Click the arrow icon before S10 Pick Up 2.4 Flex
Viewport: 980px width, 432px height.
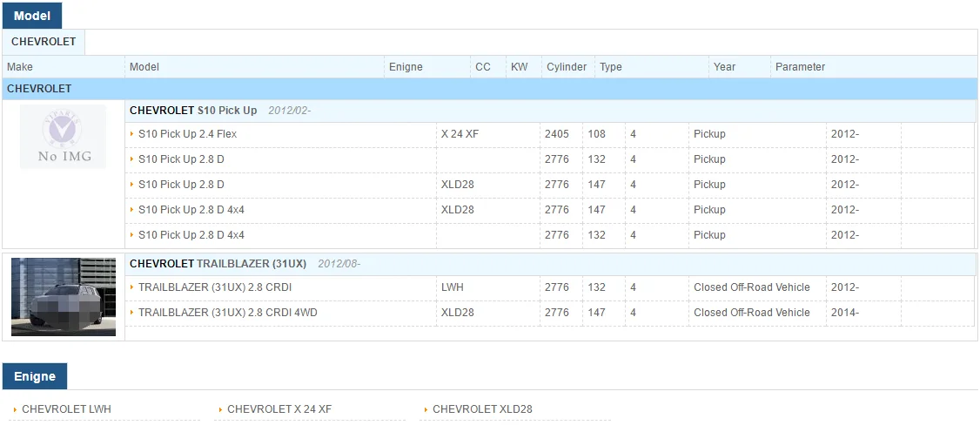pos(132,134)
